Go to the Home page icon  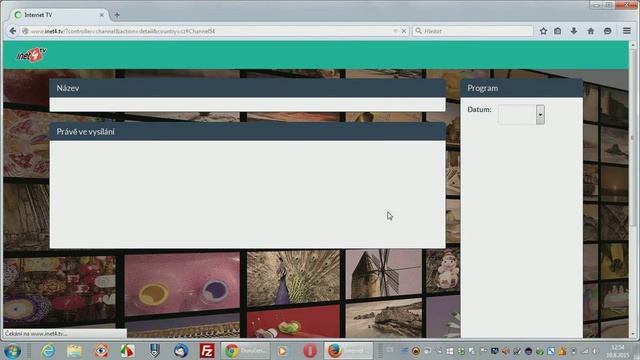pos(591,31)
